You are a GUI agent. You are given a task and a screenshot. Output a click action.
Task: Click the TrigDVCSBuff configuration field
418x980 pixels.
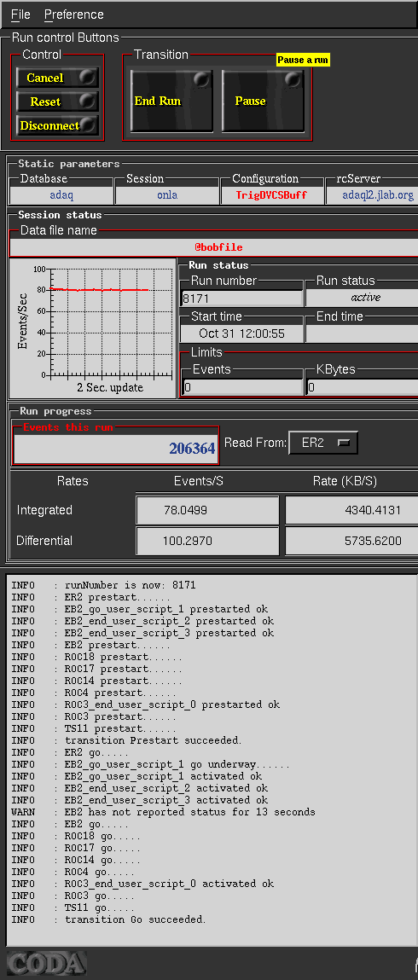coord(271,195)
